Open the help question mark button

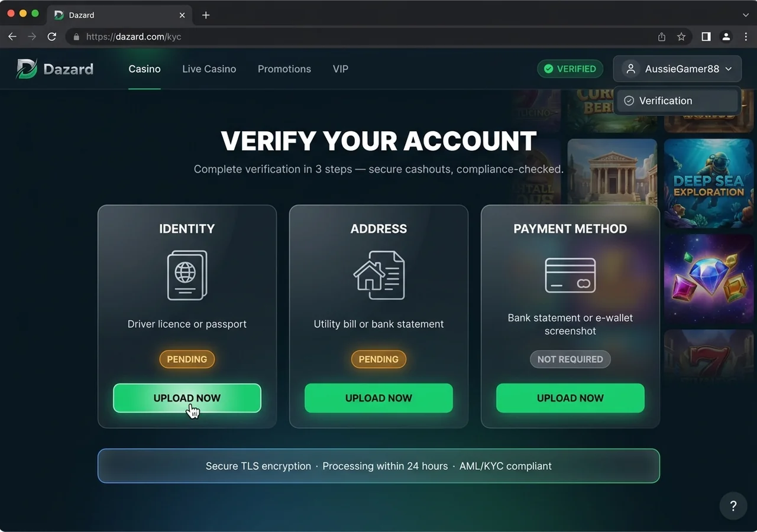(733, 506)
